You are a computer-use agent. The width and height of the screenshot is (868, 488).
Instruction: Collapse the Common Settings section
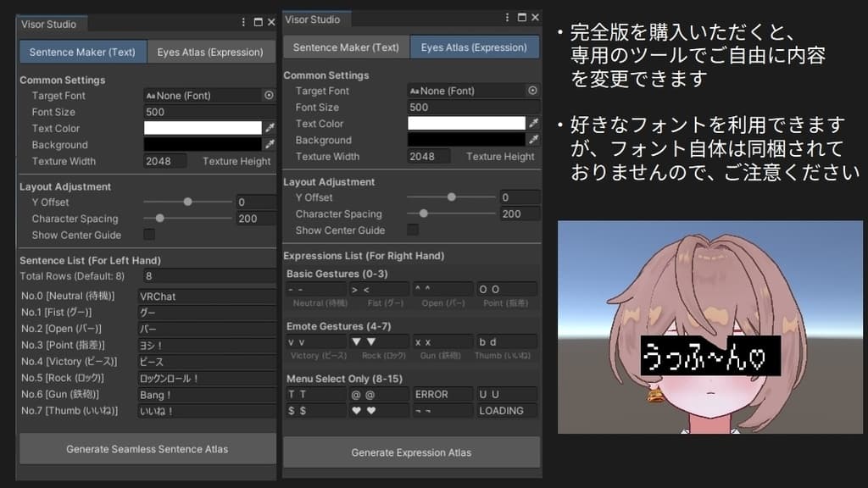point(61,80)
